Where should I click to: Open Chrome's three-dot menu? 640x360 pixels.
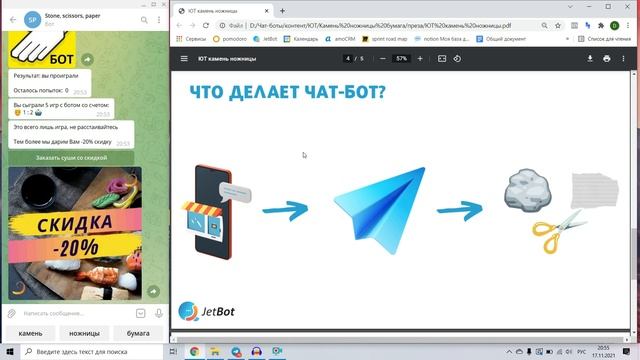pos(627,25)
